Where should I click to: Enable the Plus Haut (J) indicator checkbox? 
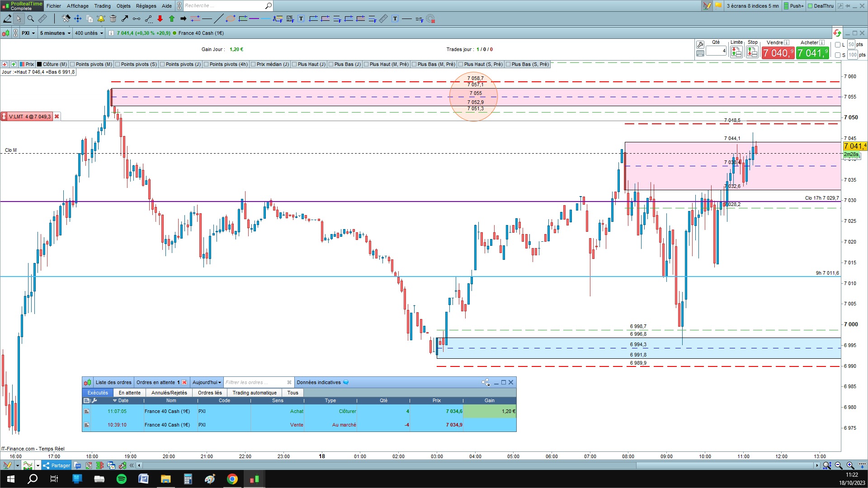(295, 64)
